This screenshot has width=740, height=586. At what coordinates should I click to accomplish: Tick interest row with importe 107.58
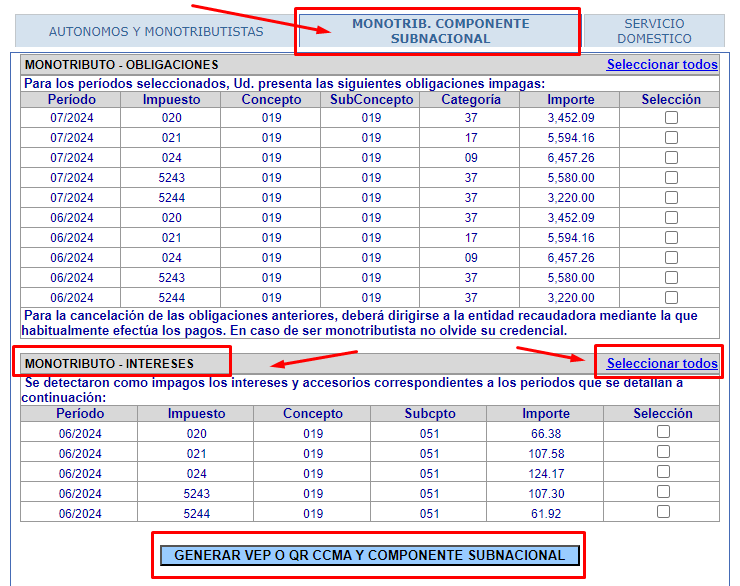tap(663, 452)
